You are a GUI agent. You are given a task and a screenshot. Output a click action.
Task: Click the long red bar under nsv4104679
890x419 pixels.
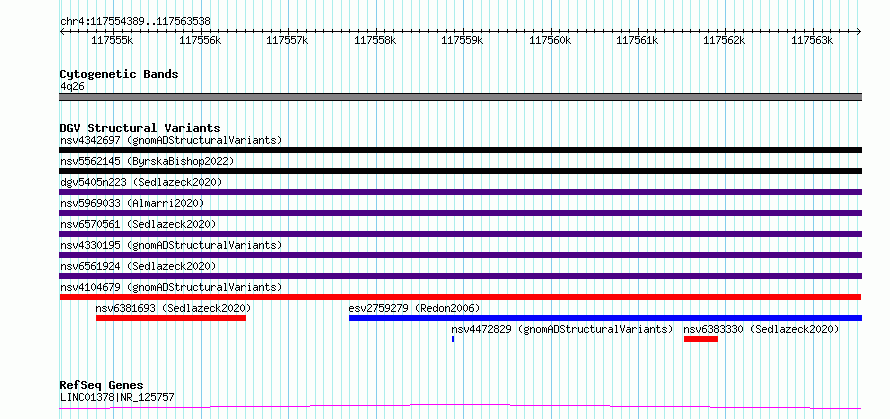click(x=460, y=297)
